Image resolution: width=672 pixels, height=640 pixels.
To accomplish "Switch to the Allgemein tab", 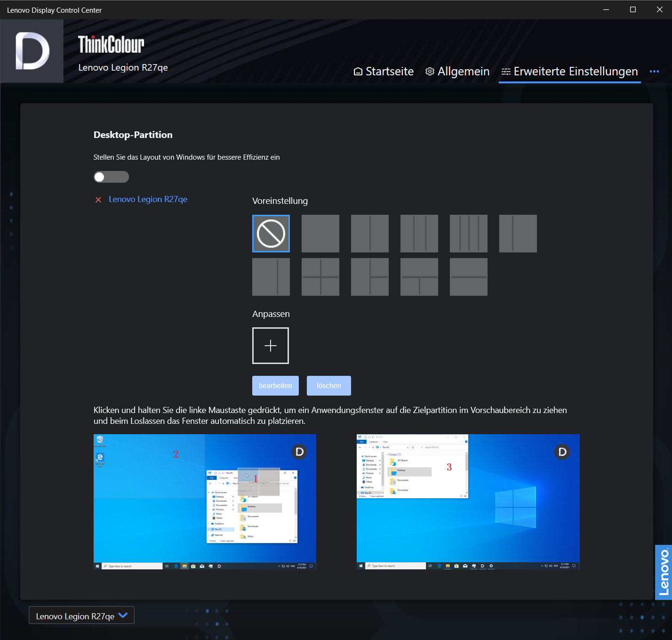I will pos(457,72).
